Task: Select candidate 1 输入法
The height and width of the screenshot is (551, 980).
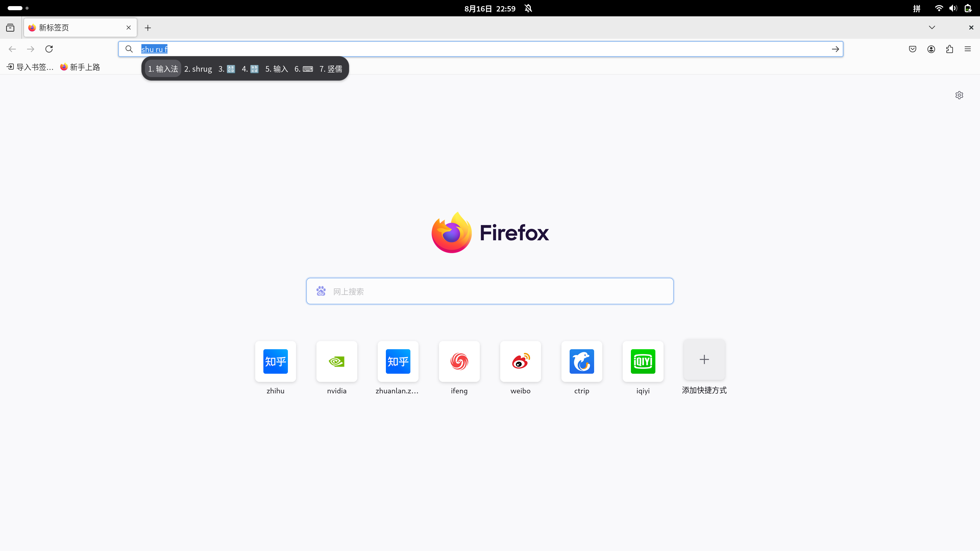Action: [163, 69]
